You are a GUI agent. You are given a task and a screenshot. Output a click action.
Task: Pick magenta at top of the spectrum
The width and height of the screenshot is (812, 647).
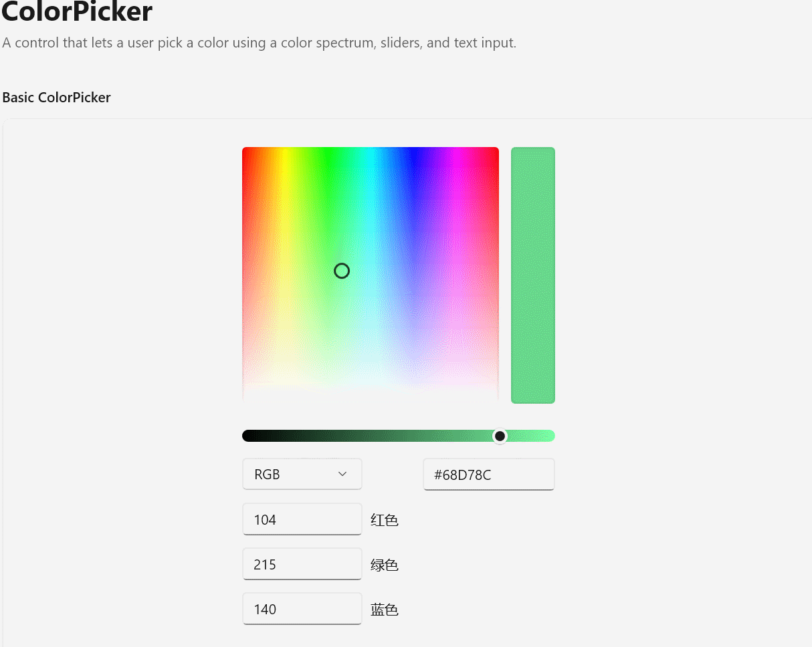[456, 154]
